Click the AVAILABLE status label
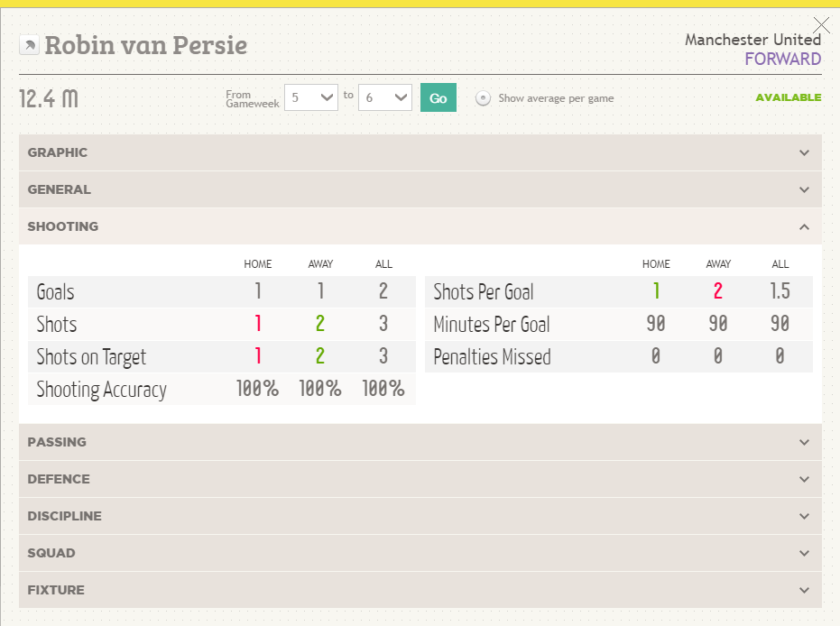 pos(788,97)
